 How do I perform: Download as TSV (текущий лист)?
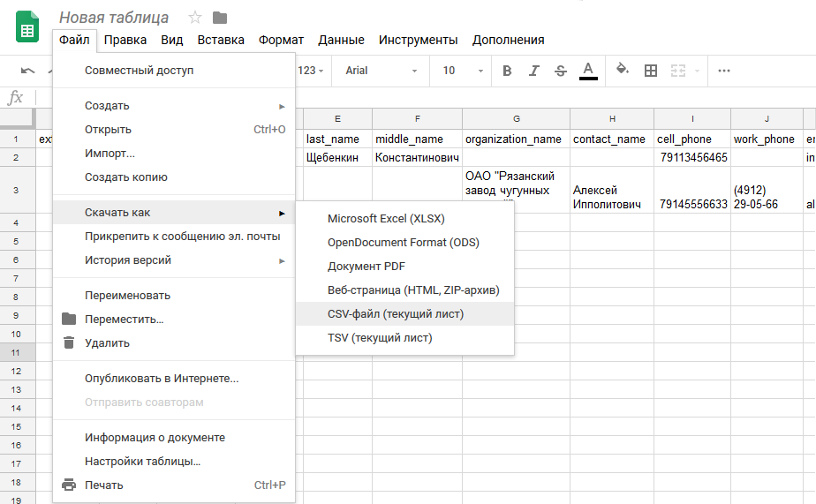tap(404, 338)
